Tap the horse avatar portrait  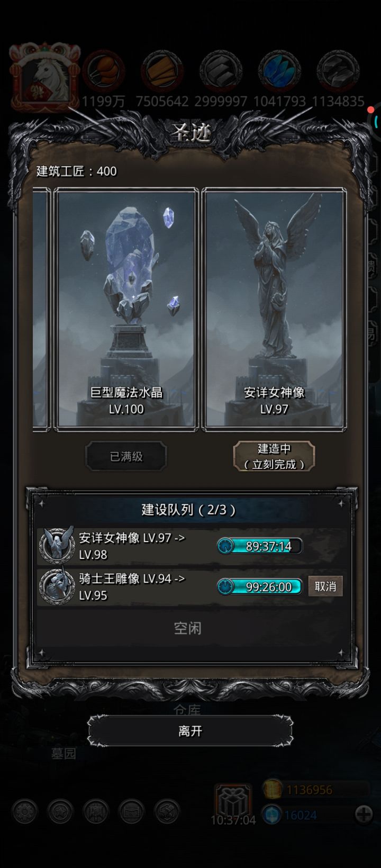click(45, 77)
